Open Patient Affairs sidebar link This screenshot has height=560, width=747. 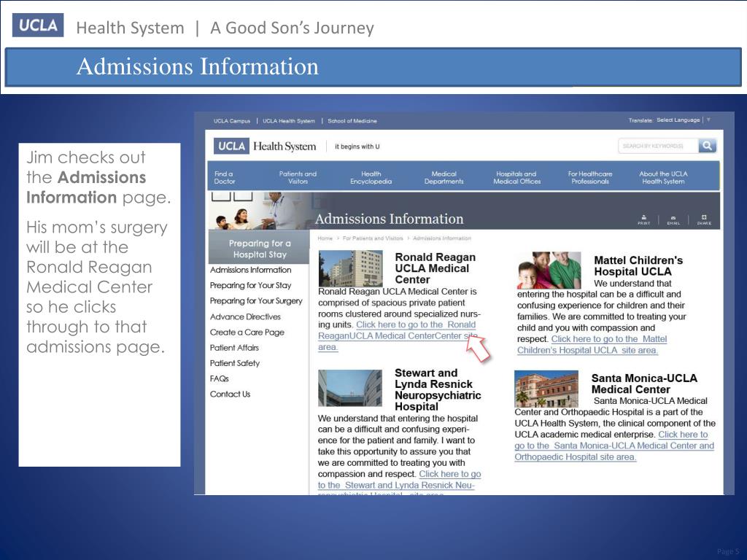(234, 348)
